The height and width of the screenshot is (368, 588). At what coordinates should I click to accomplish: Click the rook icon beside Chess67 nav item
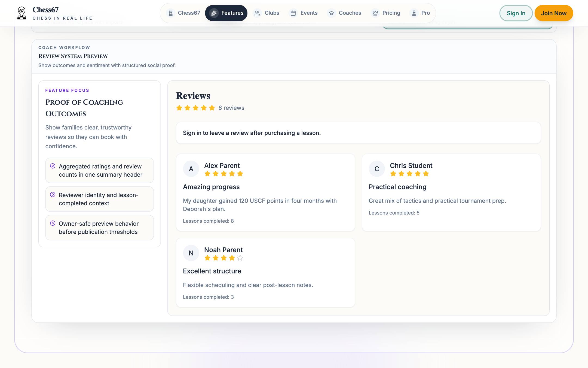pos(171,13)
